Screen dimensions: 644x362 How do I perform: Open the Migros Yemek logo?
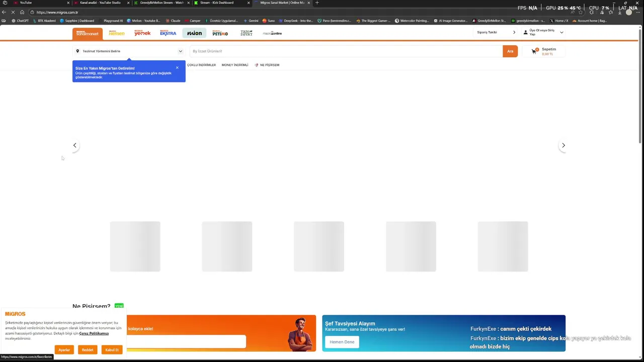pyautogui.click(x=142, y=33)
